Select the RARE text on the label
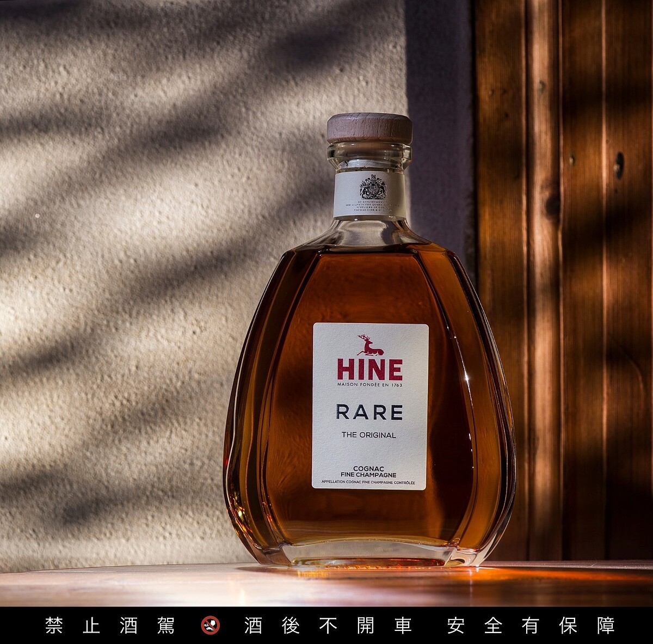This screenshot has width=653, height=644. point(369,412)
